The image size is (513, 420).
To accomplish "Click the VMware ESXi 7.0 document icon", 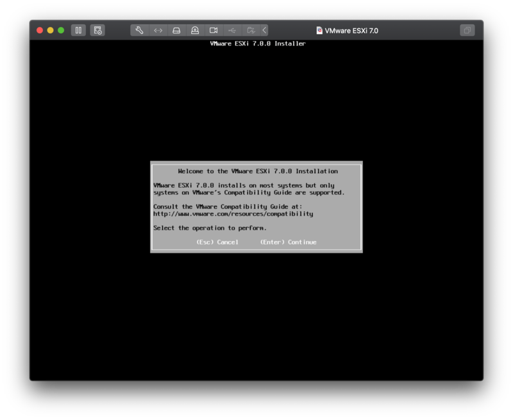I will [x=319, y=30].
